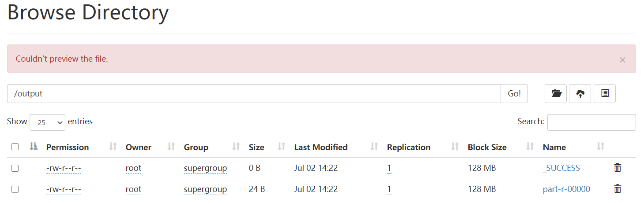
Task: Click the create directory folder icon
Action: coord(556,94)
